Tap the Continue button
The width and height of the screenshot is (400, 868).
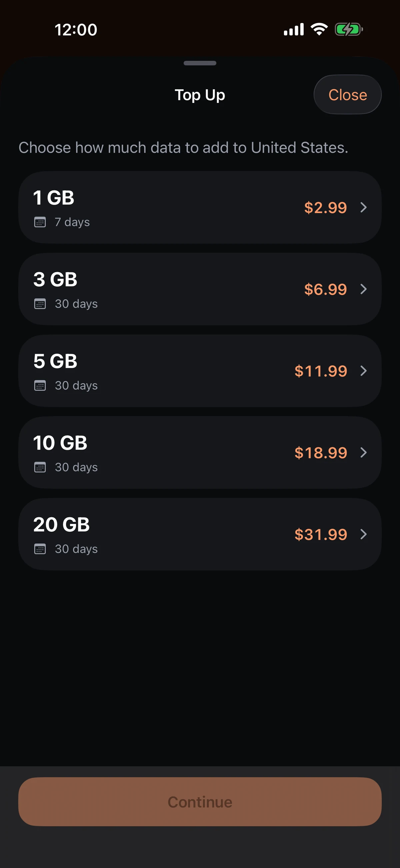200,802
